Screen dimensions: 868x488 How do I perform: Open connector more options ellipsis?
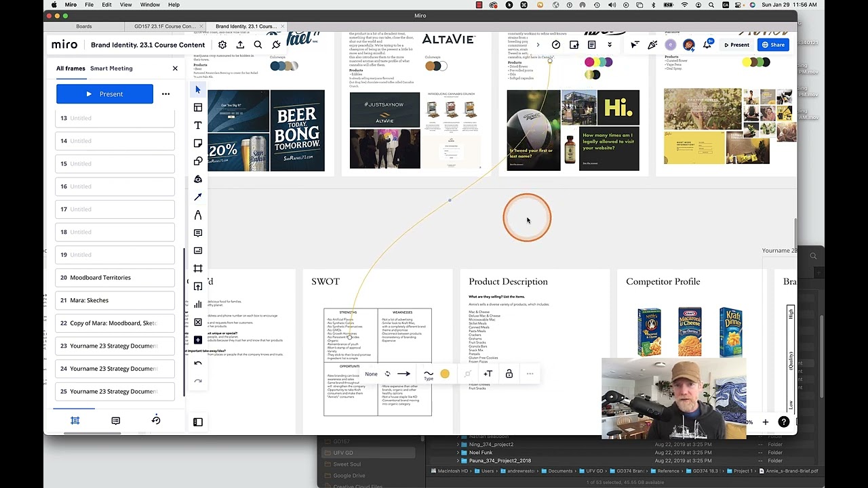(530, 373)
